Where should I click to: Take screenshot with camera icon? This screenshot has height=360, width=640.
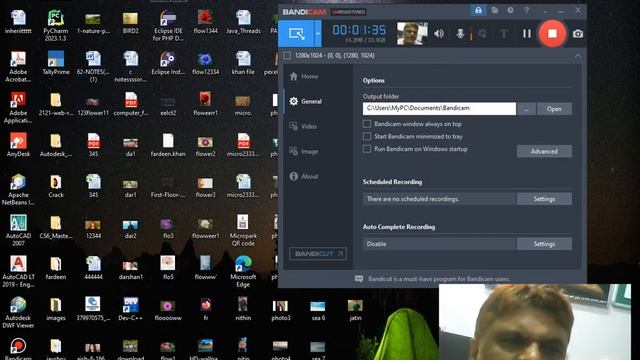[x=578, y=33]
